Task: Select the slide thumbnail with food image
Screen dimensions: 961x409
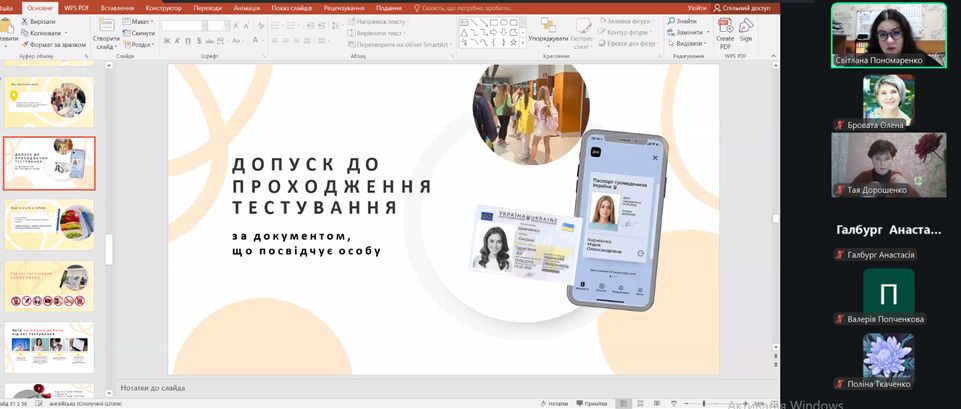Action: coord(49,224)
